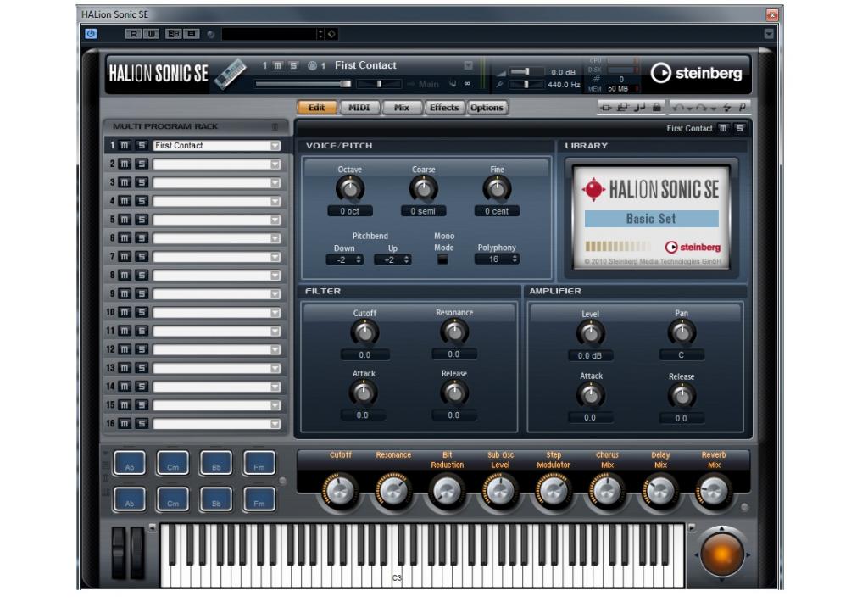Click the orange sphere controller
Screen dimensions: 868x613
click(722, 554)
